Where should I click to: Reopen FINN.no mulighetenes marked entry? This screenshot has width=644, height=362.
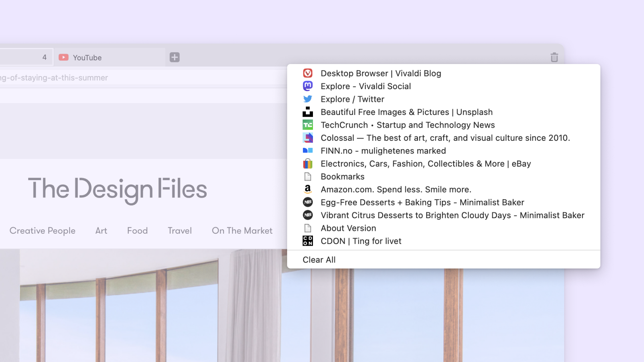pyautogui.click(x=443, y=151)
